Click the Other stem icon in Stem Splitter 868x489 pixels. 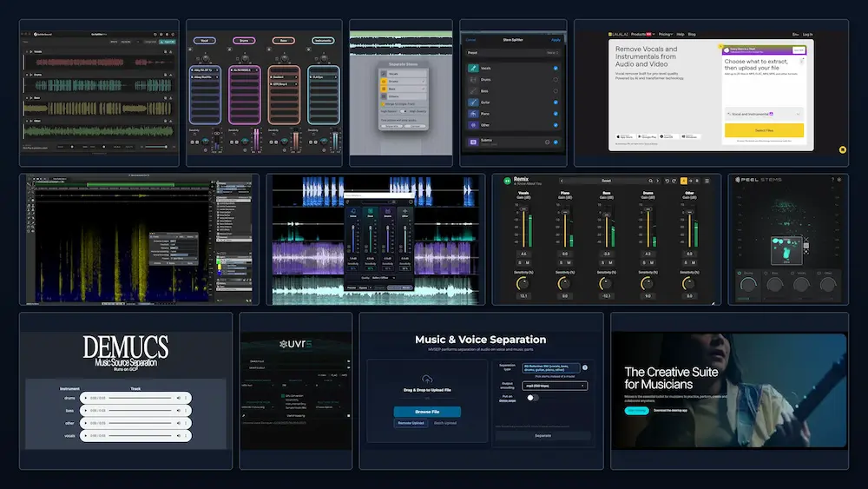click(473, 125)
